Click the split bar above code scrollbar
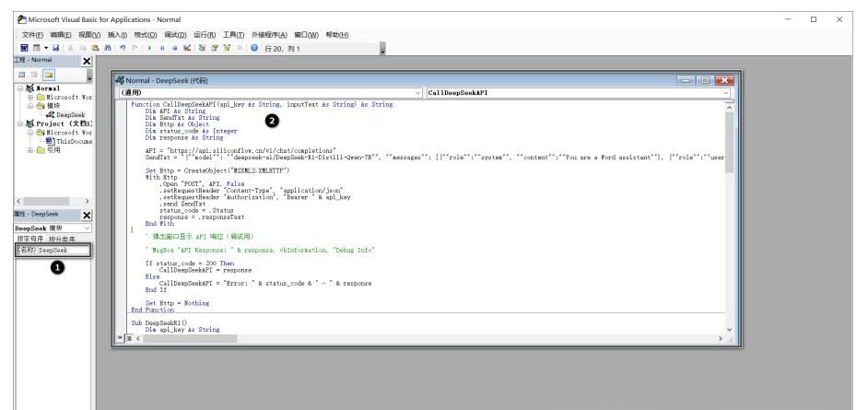This screenshot has width=868, height=410. (x=729, y=101)
